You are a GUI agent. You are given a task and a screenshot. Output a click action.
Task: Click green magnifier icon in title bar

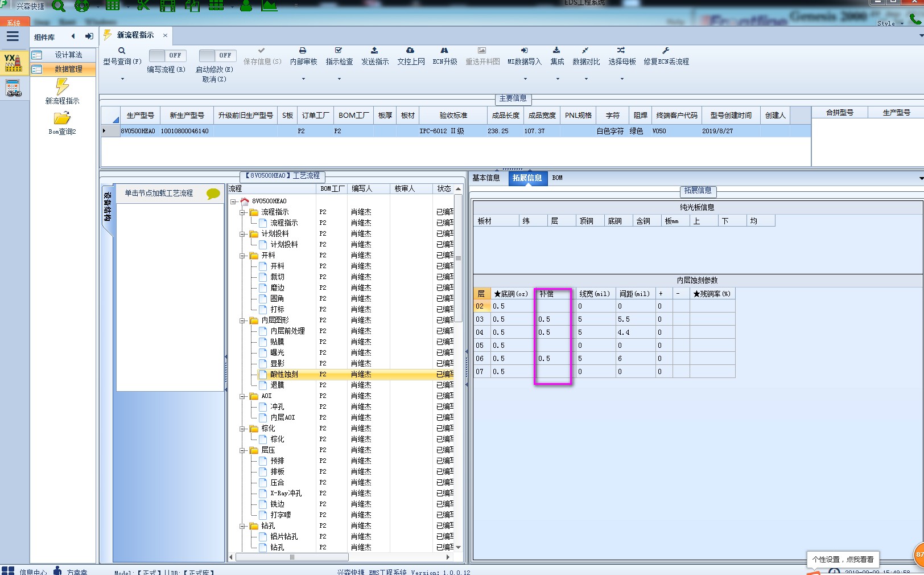tap(58, 6)
